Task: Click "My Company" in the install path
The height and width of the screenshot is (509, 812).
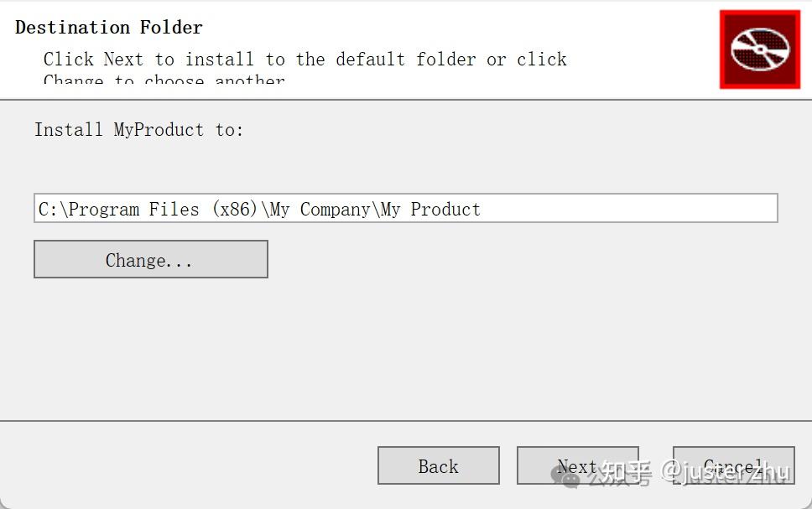Action: 322,209
